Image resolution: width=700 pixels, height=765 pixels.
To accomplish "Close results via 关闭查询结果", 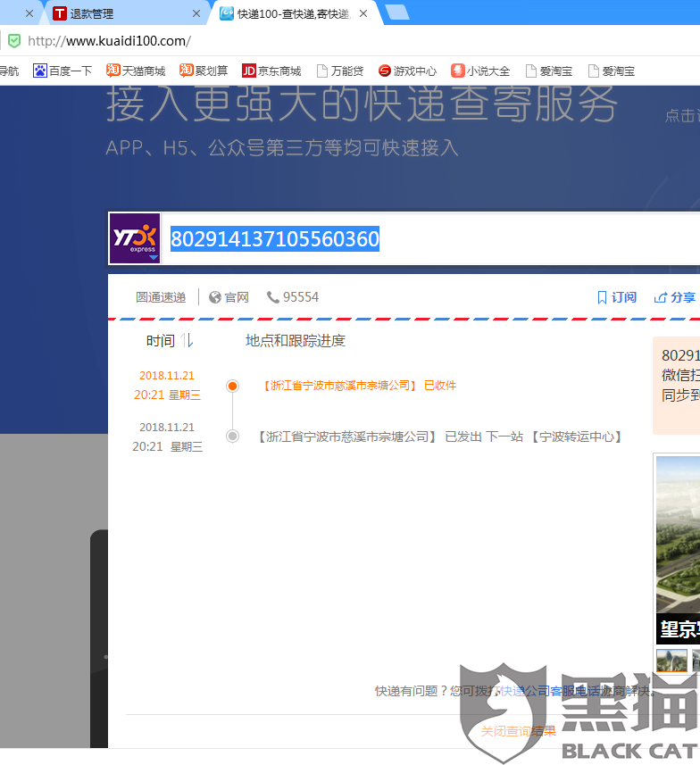I will pyautogui.click(x=519, y=731).
